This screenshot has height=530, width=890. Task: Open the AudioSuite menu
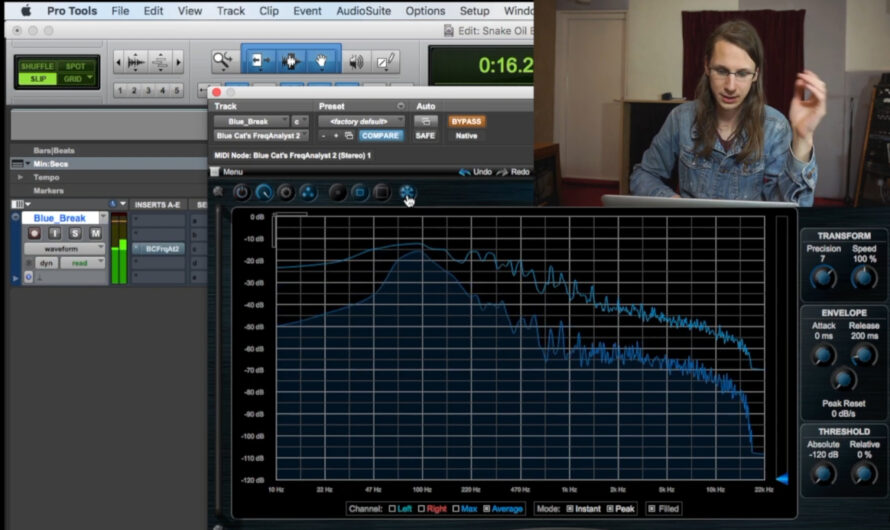point(363,11)
